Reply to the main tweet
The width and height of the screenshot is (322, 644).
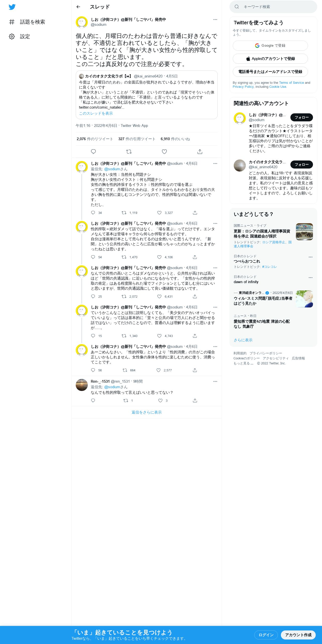[x=93, y=151]
